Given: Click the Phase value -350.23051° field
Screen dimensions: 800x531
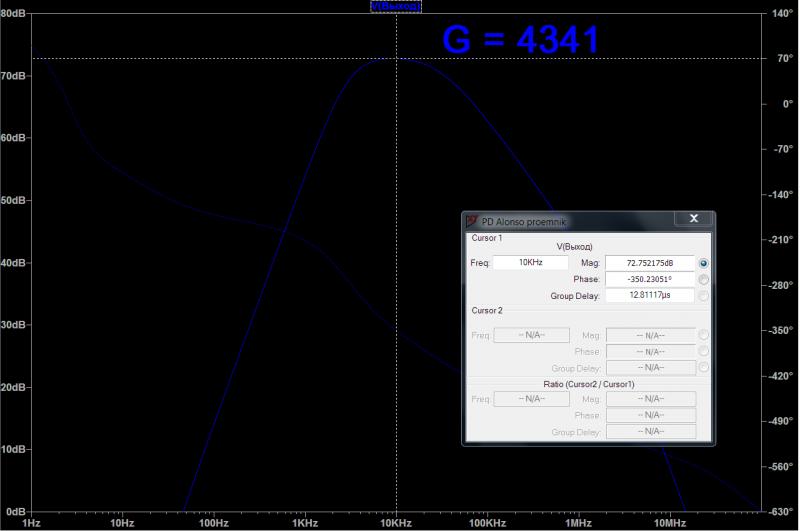Looking at the screenshot, I should coord(649,280).
